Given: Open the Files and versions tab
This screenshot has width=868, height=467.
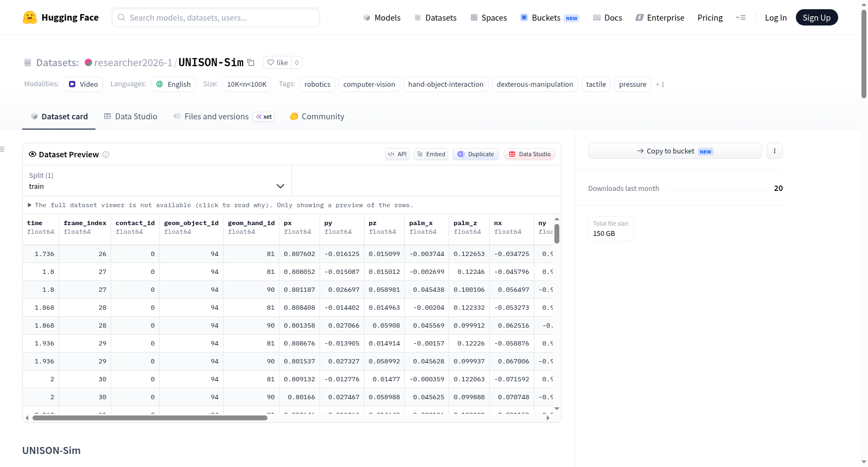Looking at the screenshot, I should tap(224, 116).
